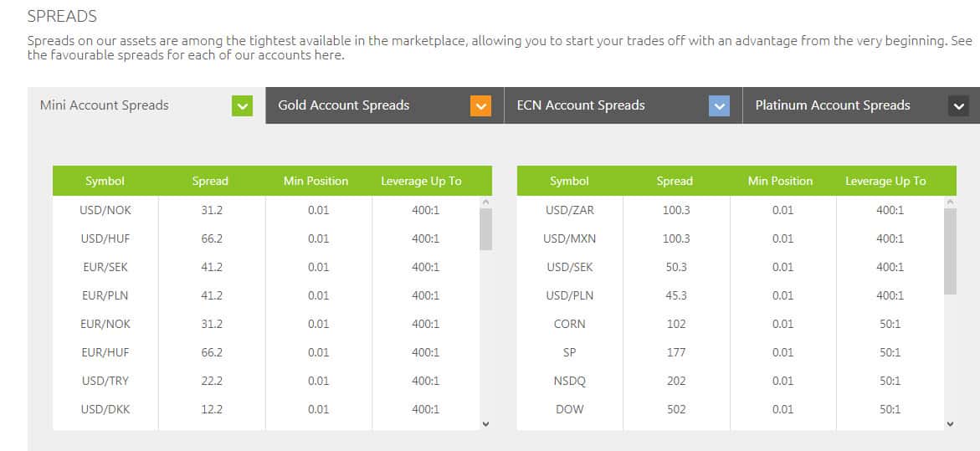This screenshot has height=451, width=980.
Task: Click the EUR/HUF symbol cell
Action: pyautogui.click(x=105, y=352)
